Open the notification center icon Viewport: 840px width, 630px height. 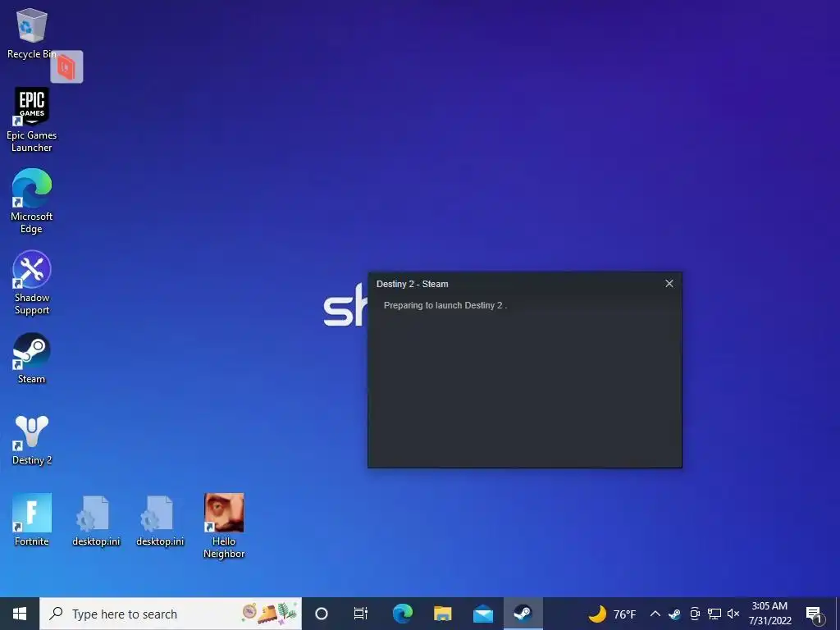tap(815, 614)
